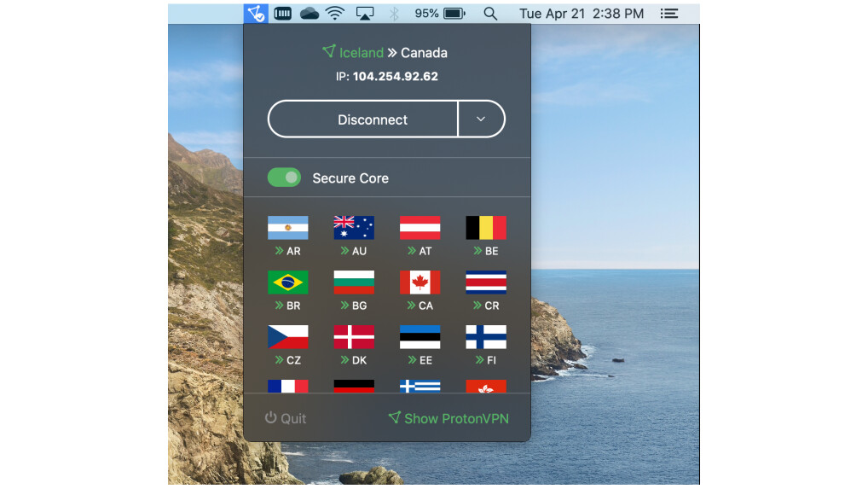868x489 pixels.
Task: Open the Wi-Fi menu
Action: tap(335, 14)
